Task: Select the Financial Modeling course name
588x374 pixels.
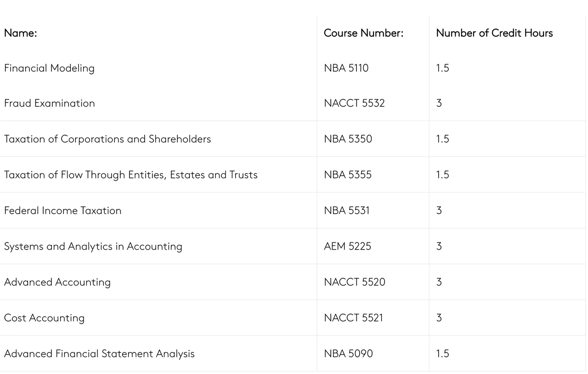Action: coord(49,68)
